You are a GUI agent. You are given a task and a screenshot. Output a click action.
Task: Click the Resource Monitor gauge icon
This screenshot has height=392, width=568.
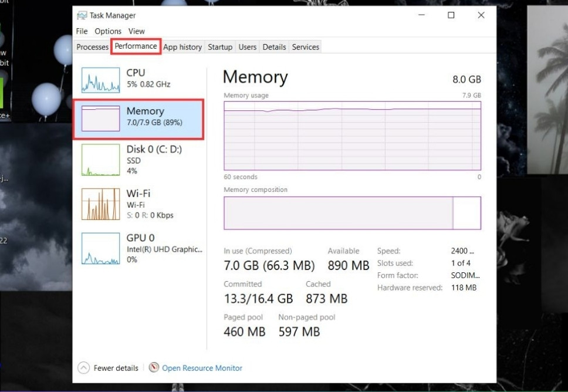pyautogui.click(x=154, y=367)
